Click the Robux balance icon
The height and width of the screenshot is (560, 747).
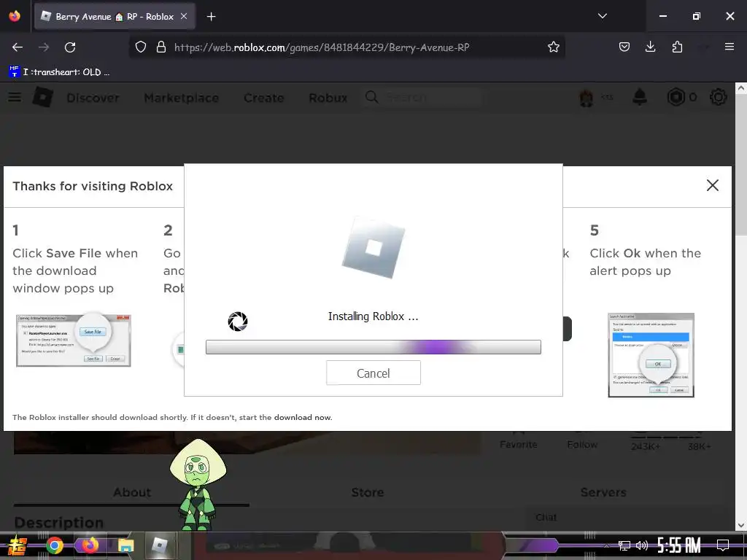[676, 97]
